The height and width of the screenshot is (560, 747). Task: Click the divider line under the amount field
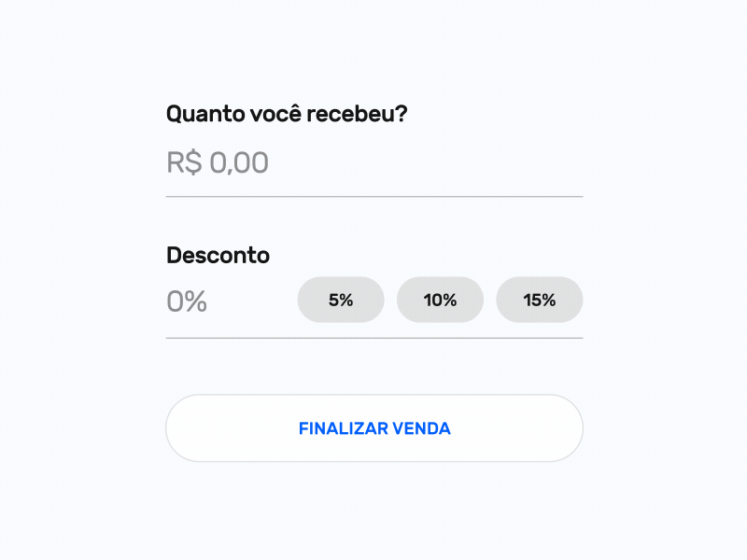point(374,196)
